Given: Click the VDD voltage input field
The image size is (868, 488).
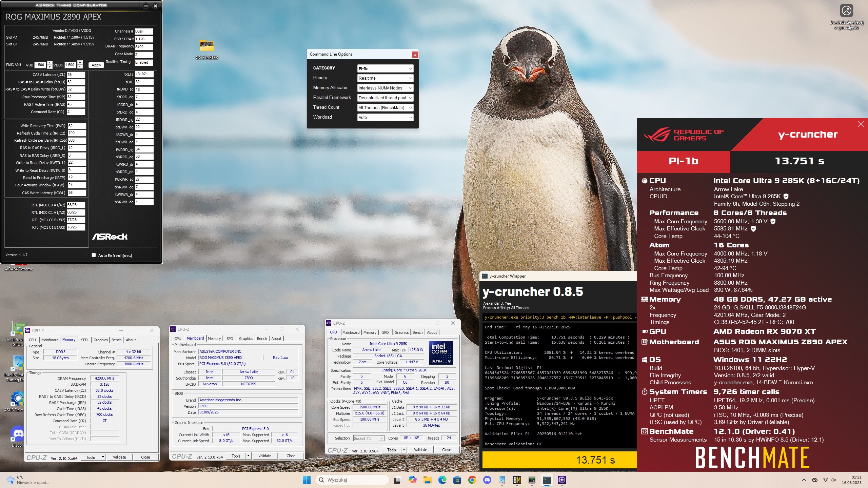Looking at the screenshot, I should [40, 65].
